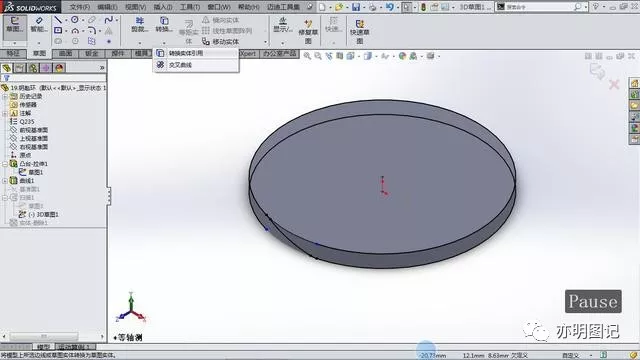Click the Smart Dimension tool
This screenshot has height=360, width=640.
pyautogui.click(x=38, y=24)
